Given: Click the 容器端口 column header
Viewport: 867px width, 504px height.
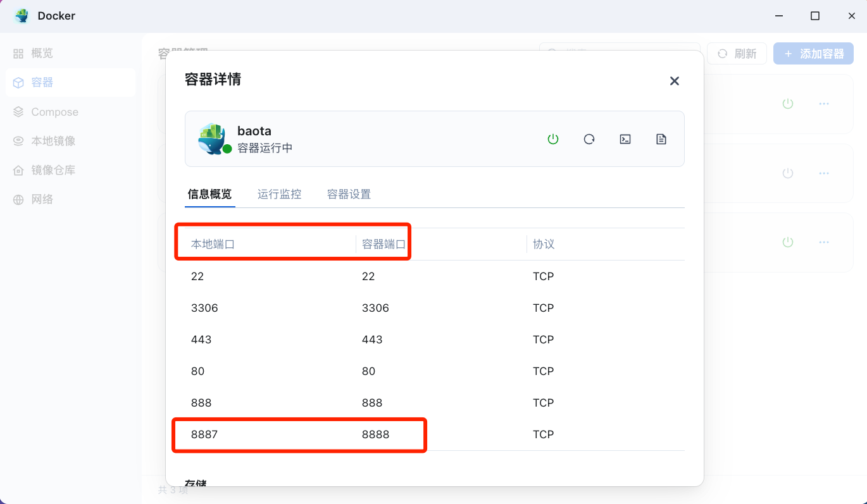Looking at the screenshot, I should [x=384, y=244].
